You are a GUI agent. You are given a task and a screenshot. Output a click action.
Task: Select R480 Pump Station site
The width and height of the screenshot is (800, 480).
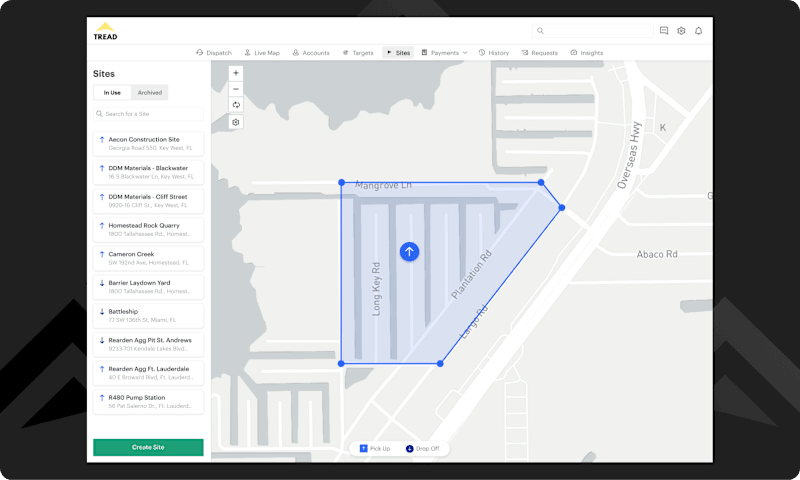(148, 401)
